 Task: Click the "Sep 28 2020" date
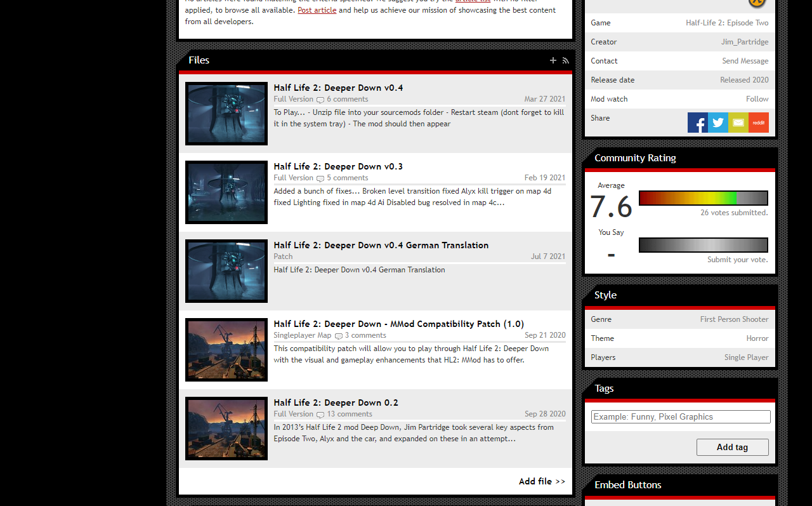click(545, 414)
